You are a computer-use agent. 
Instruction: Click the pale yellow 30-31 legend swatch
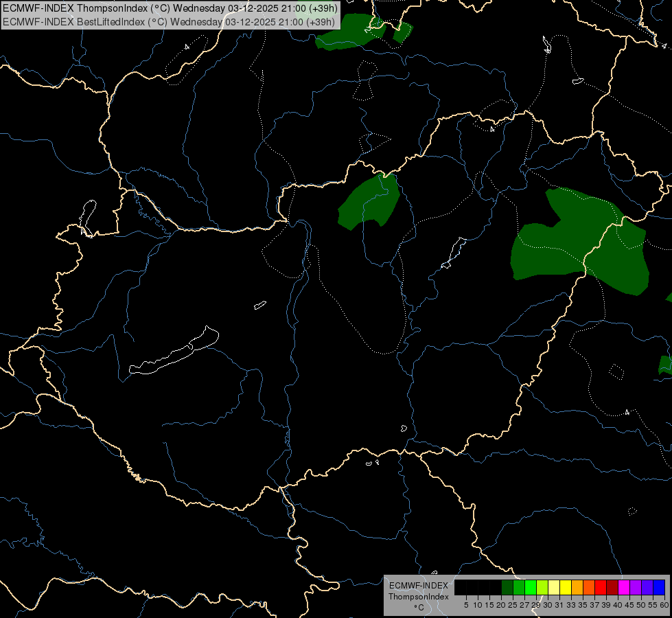click(x=554, y=587)
